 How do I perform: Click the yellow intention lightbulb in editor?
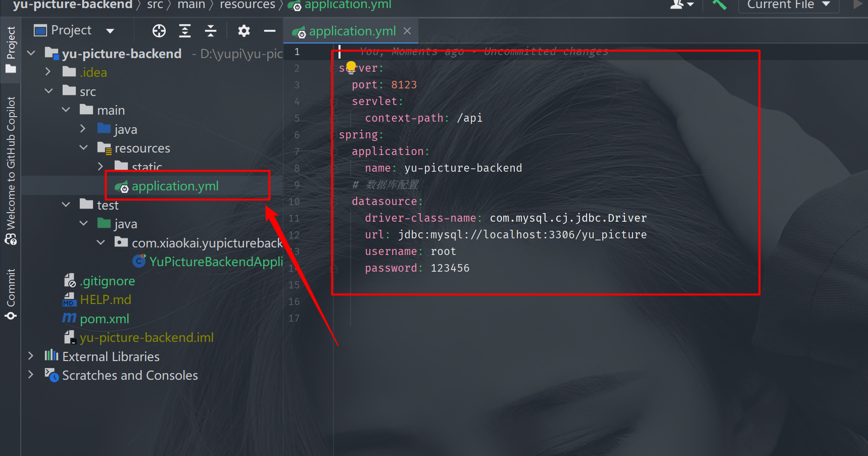point(351,67)
